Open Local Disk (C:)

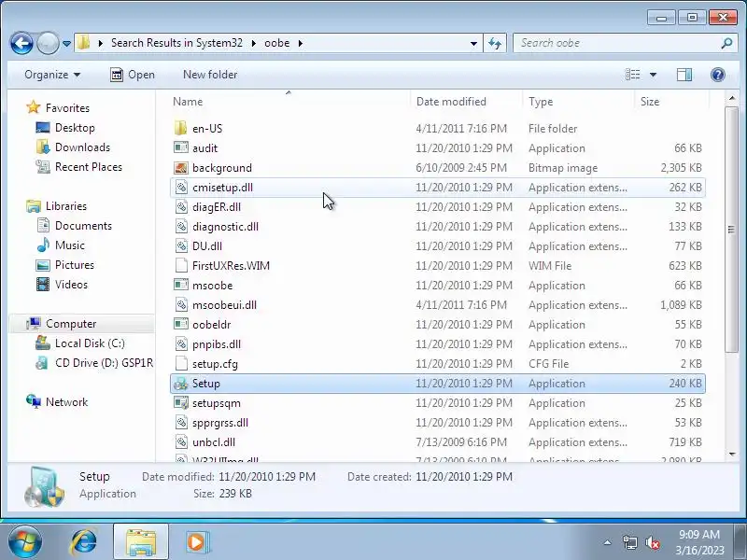click(x=90, y=343)
